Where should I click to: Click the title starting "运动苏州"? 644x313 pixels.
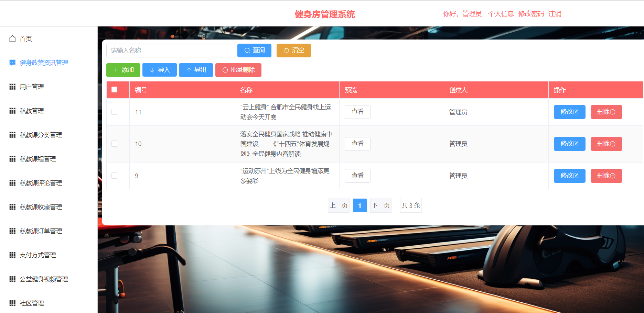coord(285,176)
